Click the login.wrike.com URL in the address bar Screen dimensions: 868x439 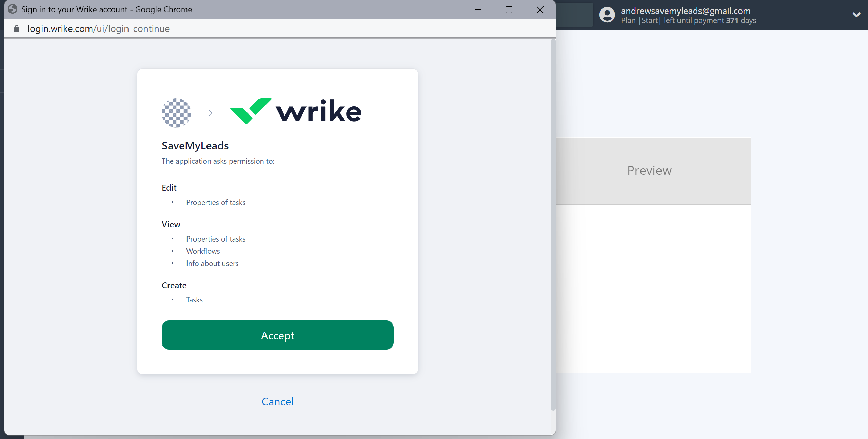(98, 28)
